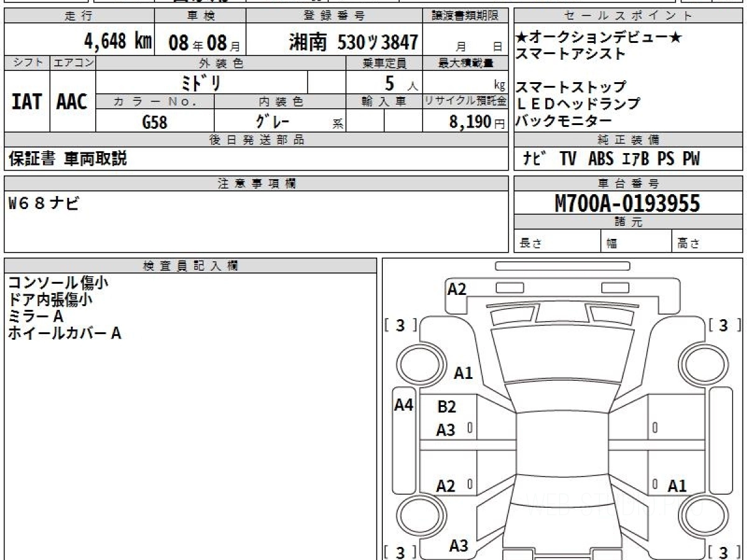Click the 最大積載量 header
The image size is (747, 560).
click(466, 63)
